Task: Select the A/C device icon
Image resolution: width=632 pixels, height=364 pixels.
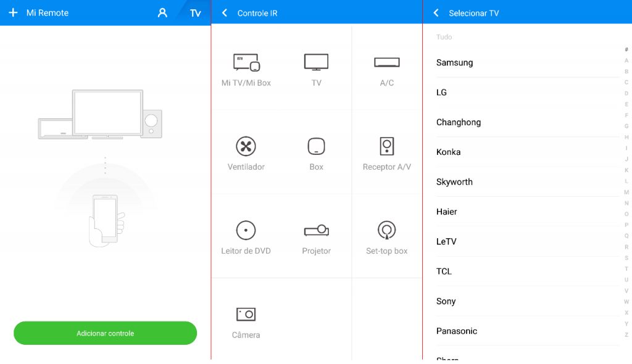Action: (387, 62)
